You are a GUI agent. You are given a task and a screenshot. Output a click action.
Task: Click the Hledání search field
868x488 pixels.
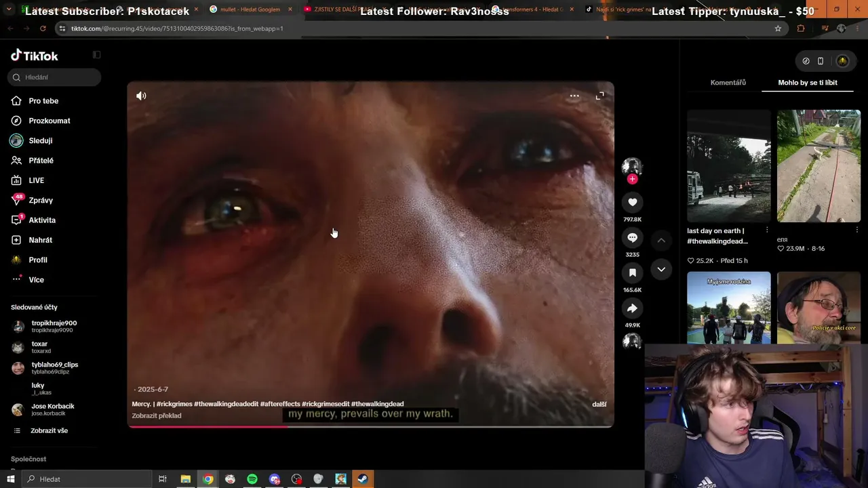tap(55, 77)
